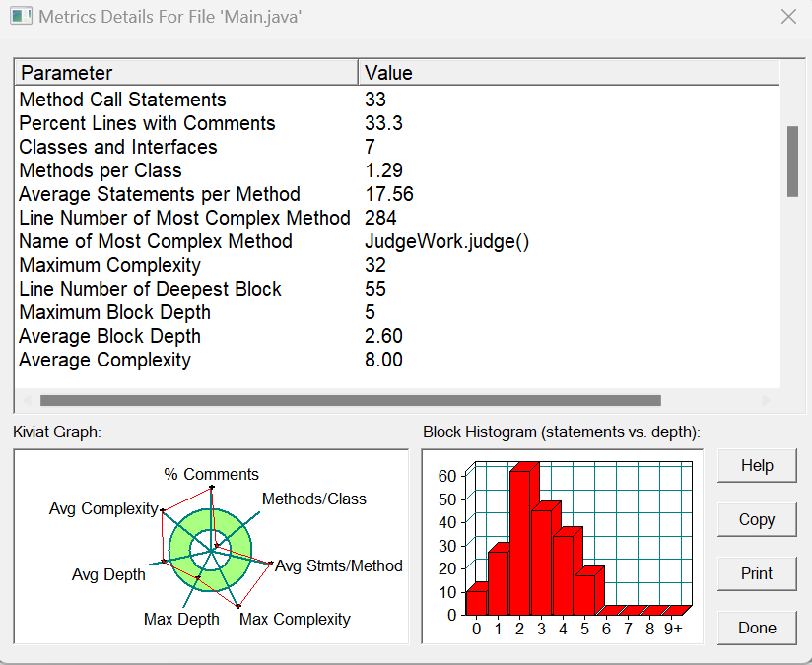Click the window icon in the title bar
Screen dimensions: 812x665
(x=22, y=16)
